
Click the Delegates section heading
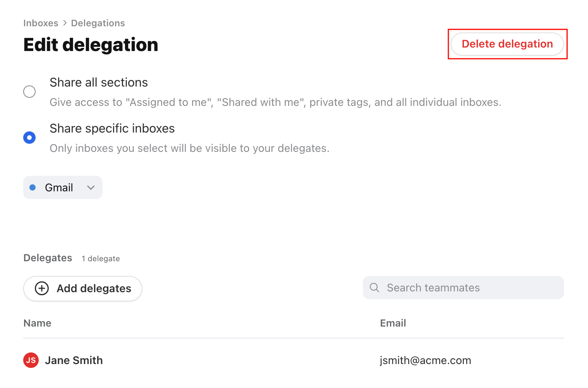pyautogui.click(x=48, y=258)
